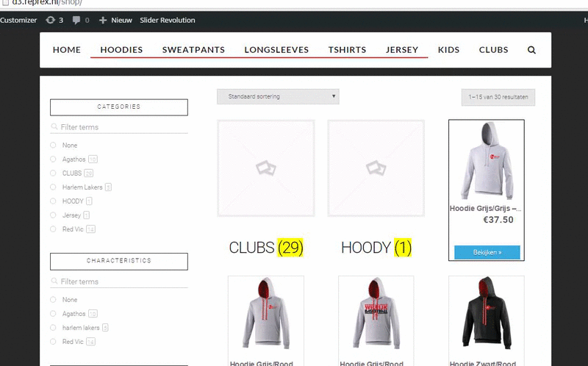Click the HOODY category placeholder image
The width and height of the screenshot is (588, 366).
point(376,168)
